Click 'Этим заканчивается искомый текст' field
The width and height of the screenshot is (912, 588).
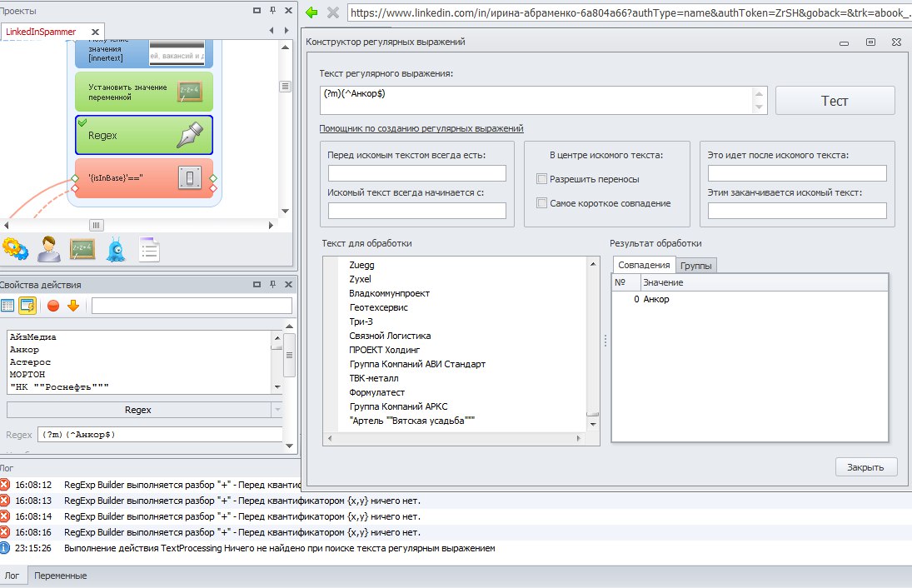pyautogui.click(x=797, y=211)
